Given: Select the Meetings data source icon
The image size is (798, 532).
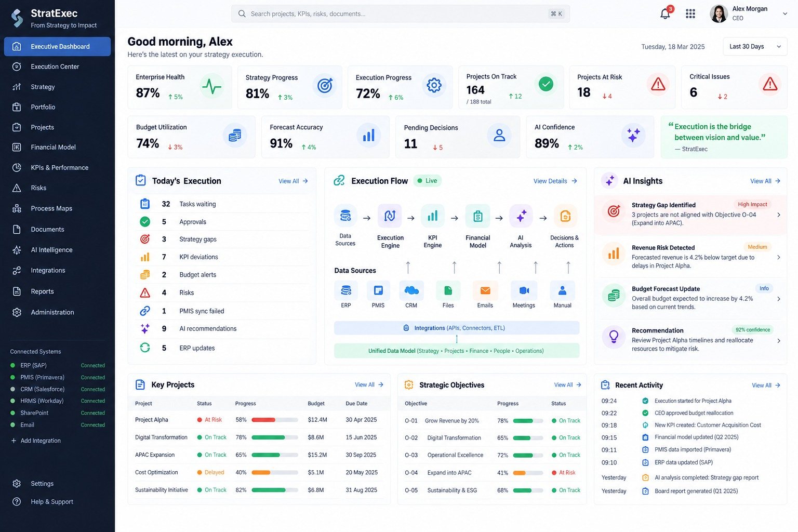Looking at the screenshot, I should pos(524,290).
